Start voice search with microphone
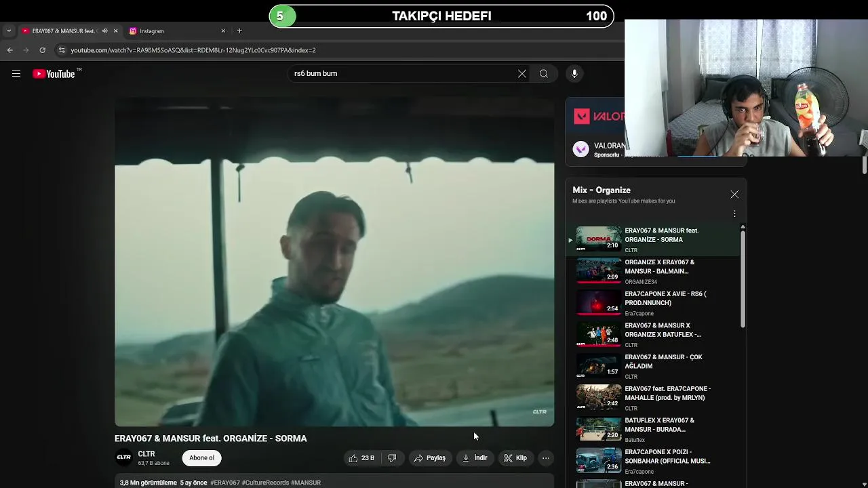The image size is (868, 488). tap(574, 74)
